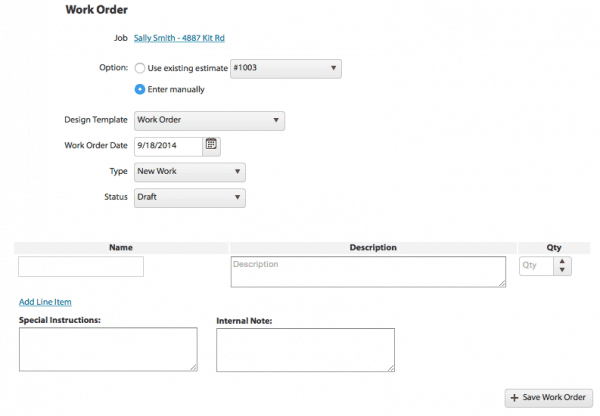Viewport: 600px width, 416px height.
Task: Click the Qty column header
Action: (x=554, y=248)
